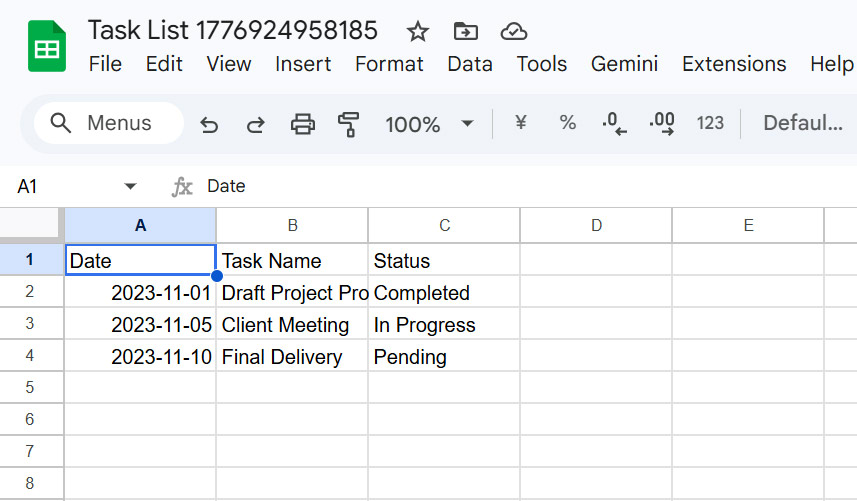Apply percent format to selection
This screenshot has width=857, height=501.
(567, 123)
